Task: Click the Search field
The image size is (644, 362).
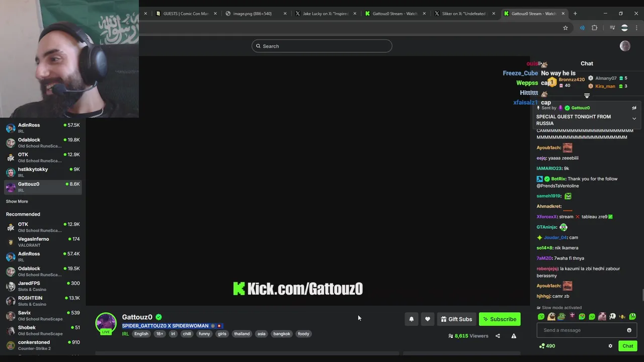Action: coord(322,46)
